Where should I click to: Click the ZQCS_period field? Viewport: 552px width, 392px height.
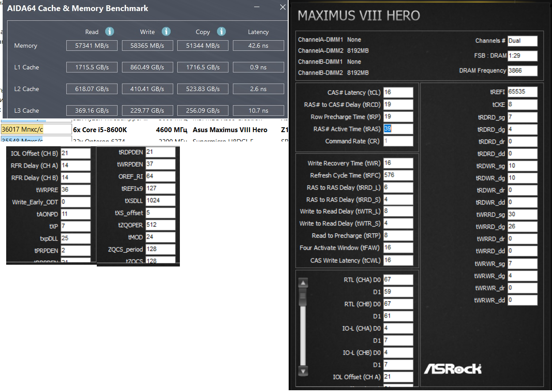[160, 249]
